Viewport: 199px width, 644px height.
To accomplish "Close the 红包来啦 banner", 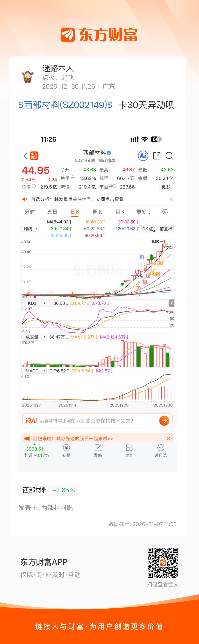I will (x=169, y=439).
